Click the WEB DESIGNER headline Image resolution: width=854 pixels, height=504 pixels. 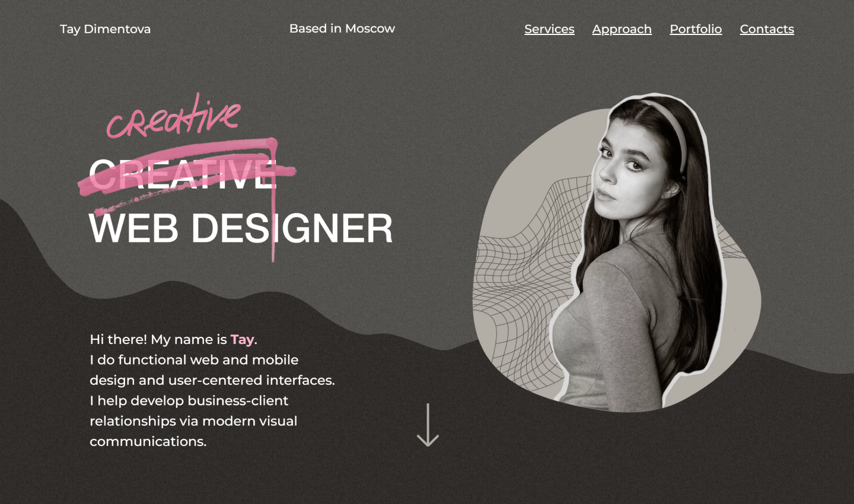[x=240, y=228]
